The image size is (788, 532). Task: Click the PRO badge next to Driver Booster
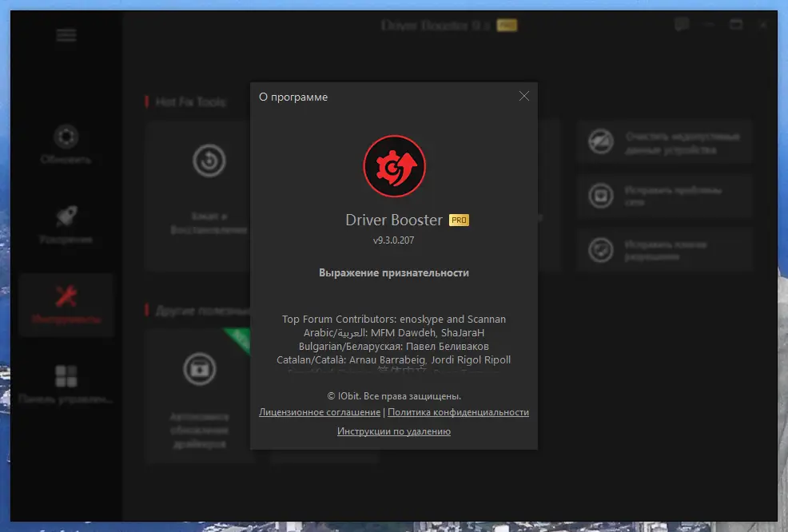pos(459,220)
